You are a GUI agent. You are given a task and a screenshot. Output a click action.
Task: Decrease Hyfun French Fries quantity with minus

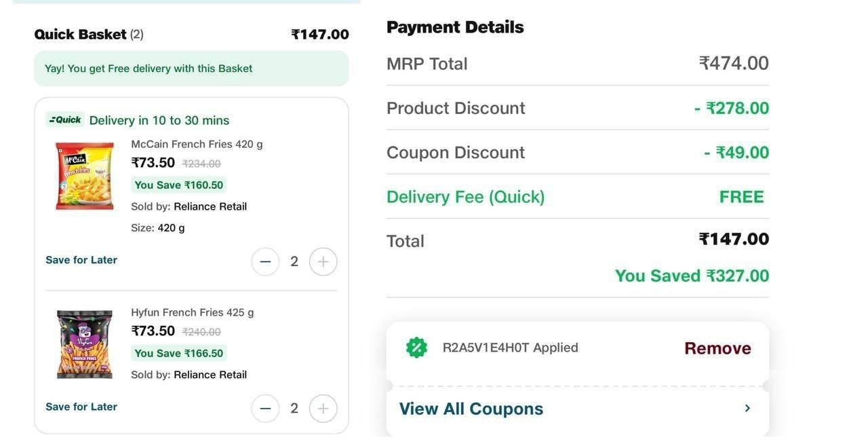[x=265, y=408]
